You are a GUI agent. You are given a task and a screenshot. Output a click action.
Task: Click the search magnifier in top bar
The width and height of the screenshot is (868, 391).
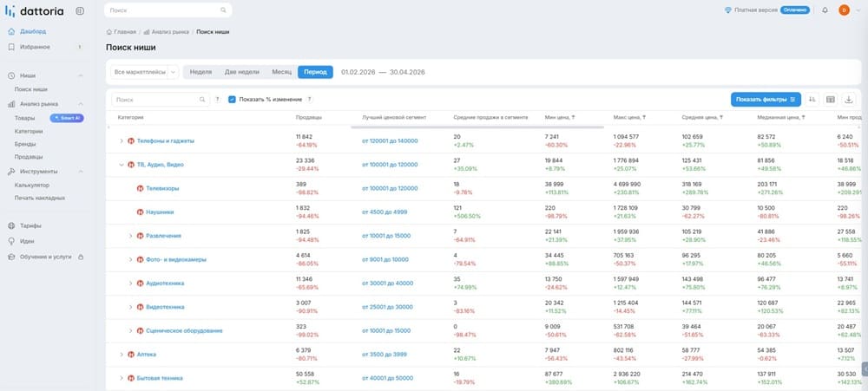coord(224,10)
